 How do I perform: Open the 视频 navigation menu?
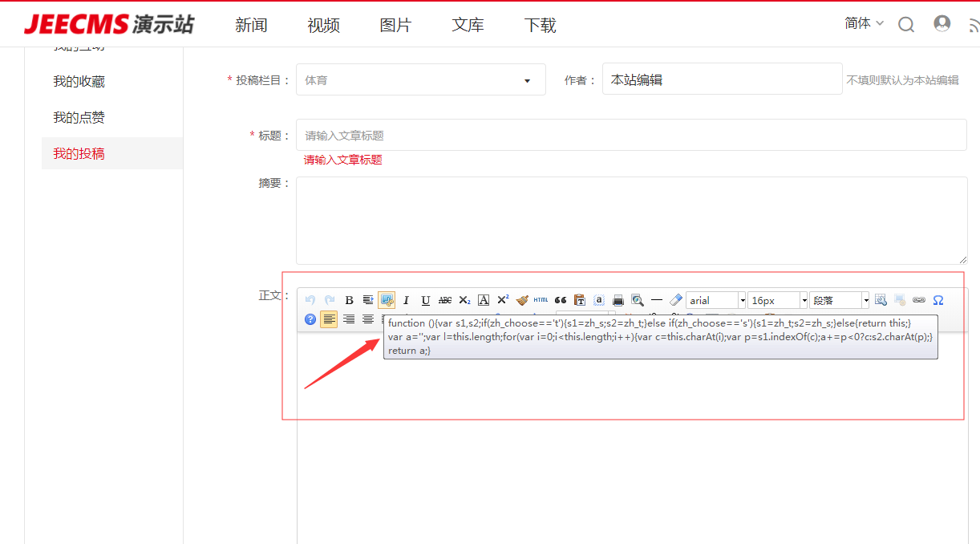pyautogui.click(x=323, y=25)
